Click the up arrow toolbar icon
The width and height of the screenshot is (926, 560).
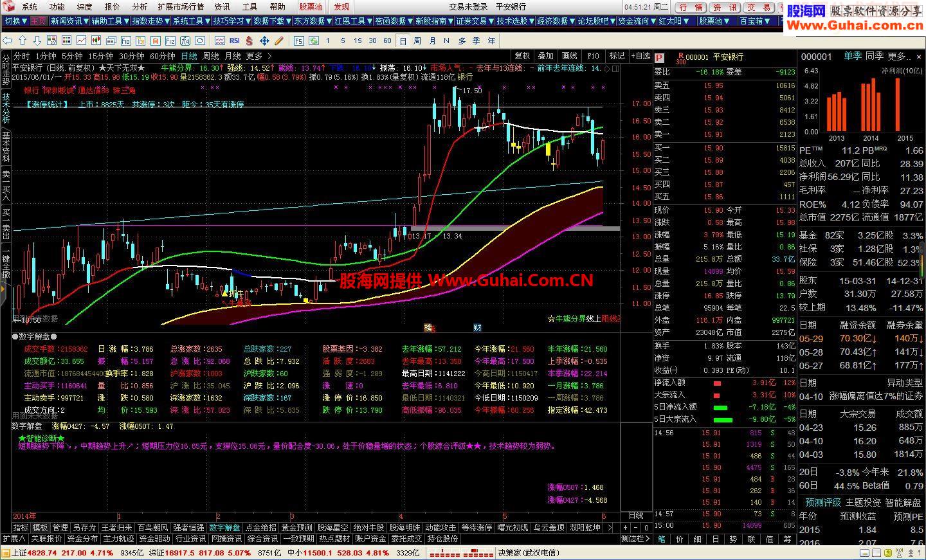coord(23,41)
